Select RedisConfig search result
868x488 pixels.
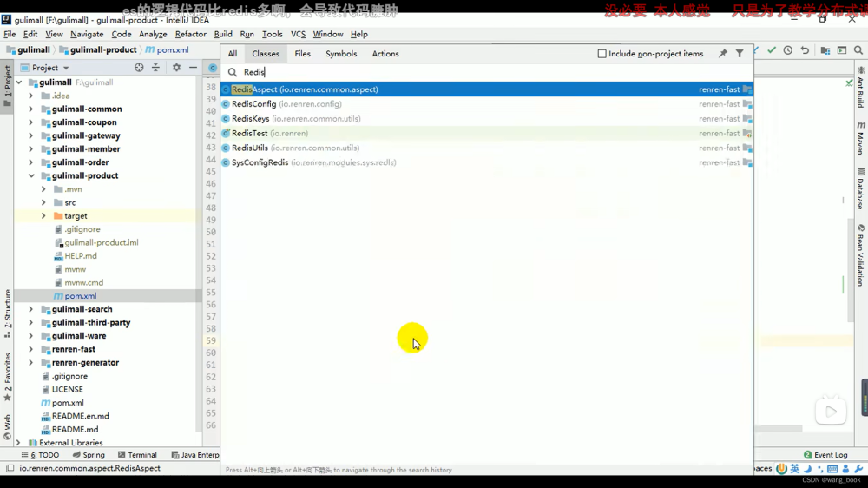click(487, 104)
